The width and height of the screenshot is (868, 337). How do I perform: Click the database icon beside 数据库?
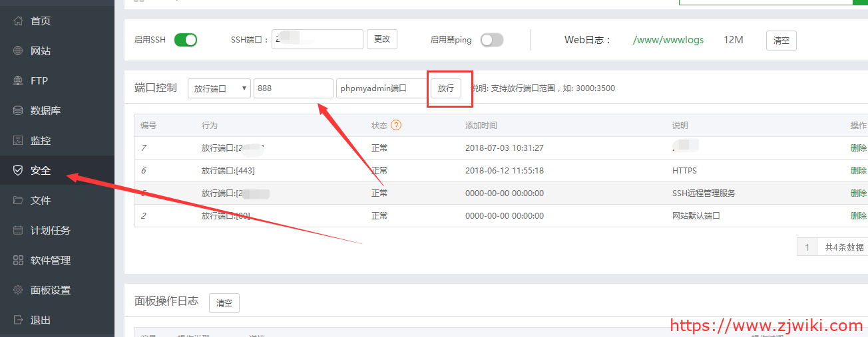(18, 110)
